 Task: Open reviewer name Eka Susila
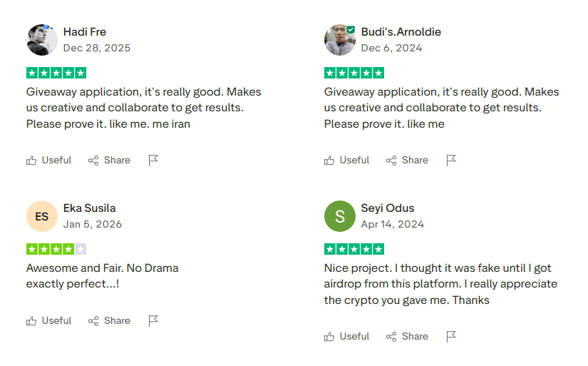pos(89,208)
